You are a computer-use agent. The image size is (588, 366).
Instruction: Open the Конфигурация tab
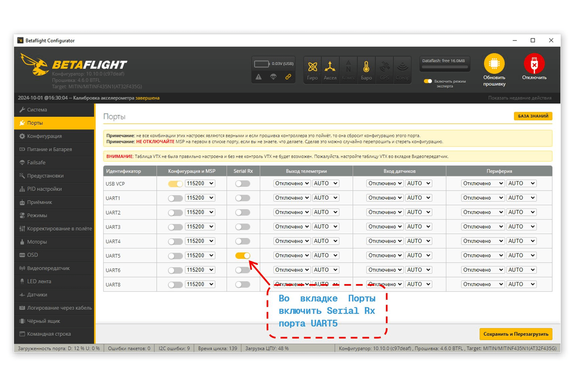(54, 136)
